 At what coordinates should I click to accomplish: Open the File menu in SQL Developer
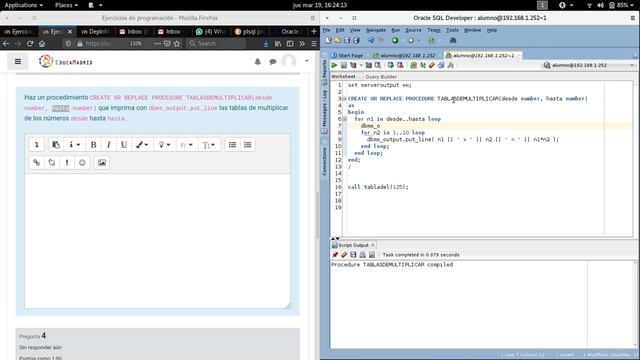(x=327, y=30)
